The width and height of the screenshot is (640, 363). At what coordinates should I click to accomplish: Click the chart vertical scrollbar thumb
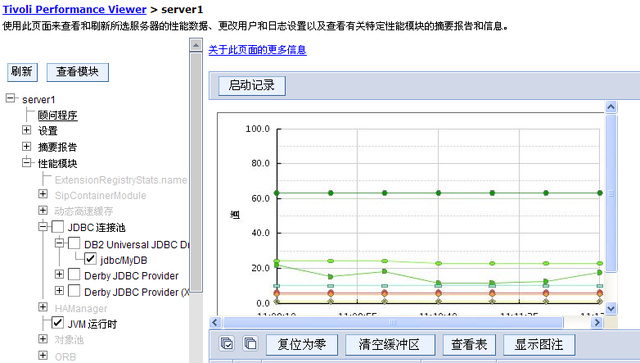(611, 194)
